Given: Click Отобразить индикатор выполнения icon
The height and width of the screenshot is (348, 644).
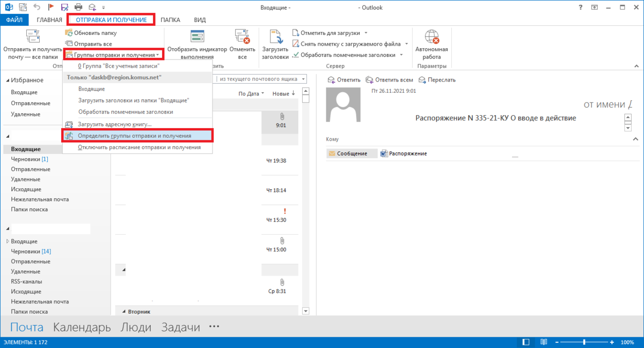Looking at the screenshot, I should pyautogui.click(x=197, y=36).
